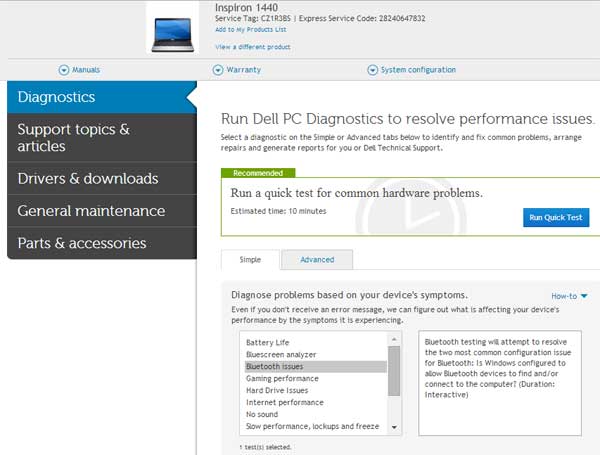Click the 1 test(s) selected status text
This screenshot has width=600, height=455.
(x=265, y=447)
